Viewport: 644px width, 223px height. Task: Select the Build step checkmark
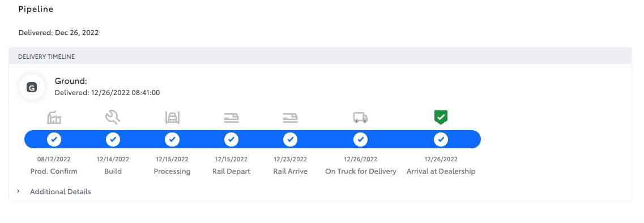click(113, 140)
